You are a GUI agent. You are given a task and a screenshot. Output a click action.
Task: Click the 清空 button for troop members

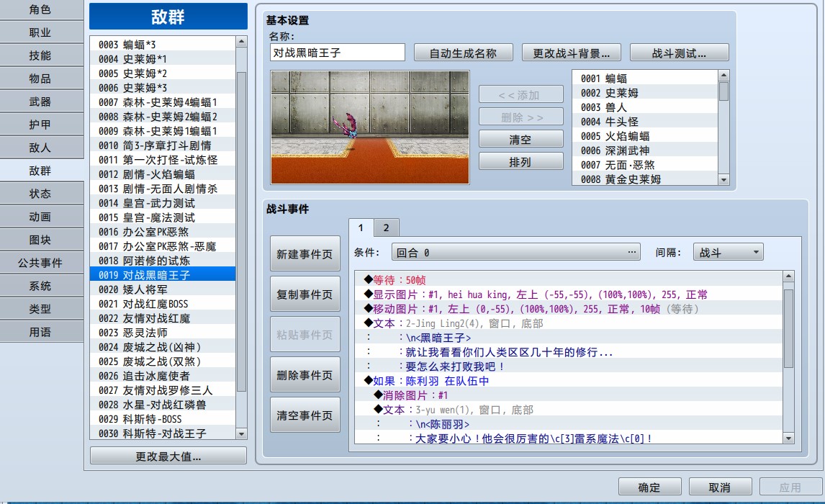click(x=521, y=140)
